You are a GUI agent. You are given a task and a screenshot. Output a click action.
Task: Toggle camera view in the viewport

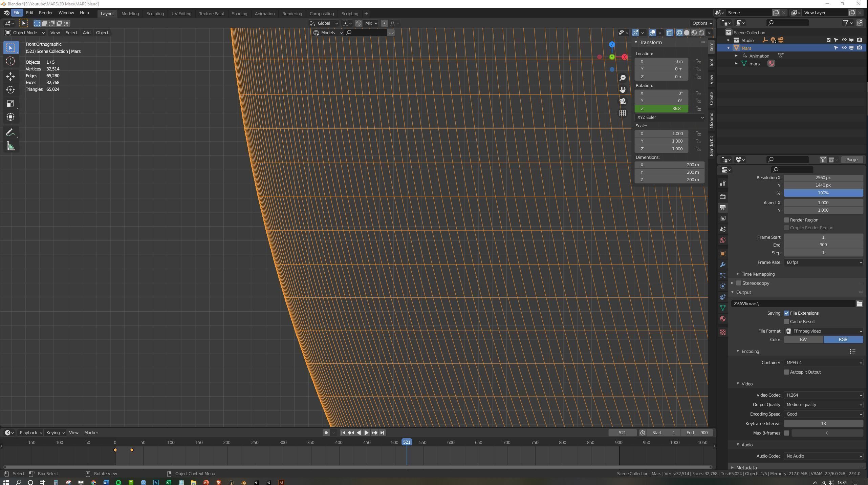coord(622,101)
